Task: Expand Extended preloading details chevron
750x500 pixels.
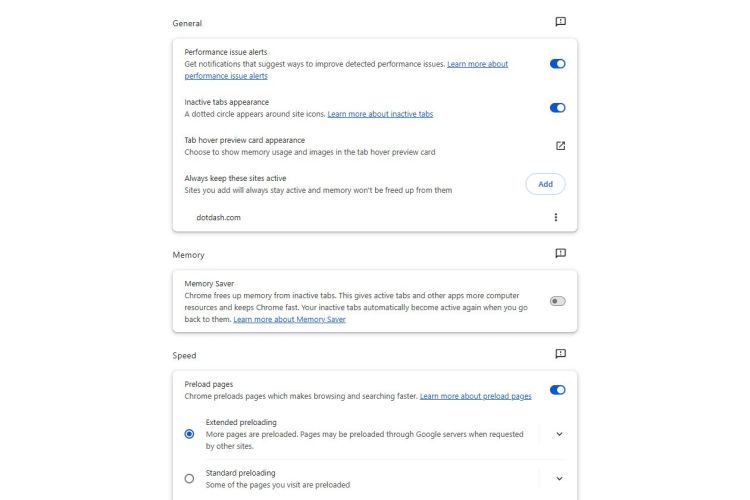Action: point(559,434)
